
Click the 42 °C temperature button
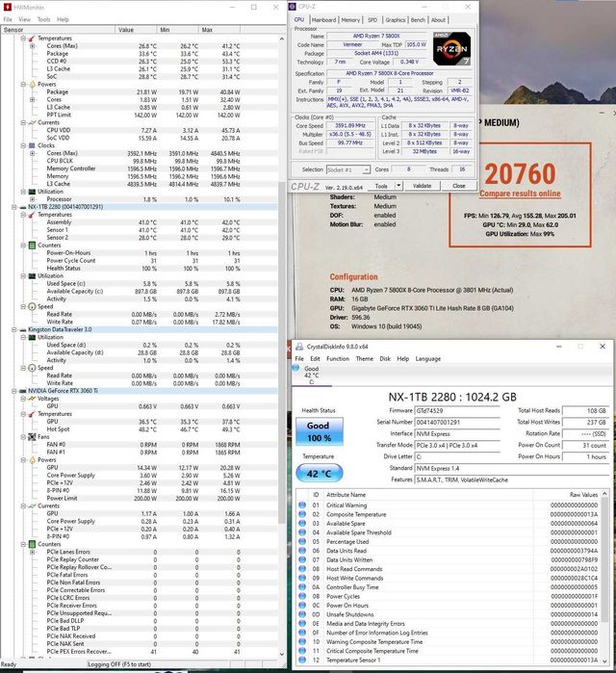(319, 474)
